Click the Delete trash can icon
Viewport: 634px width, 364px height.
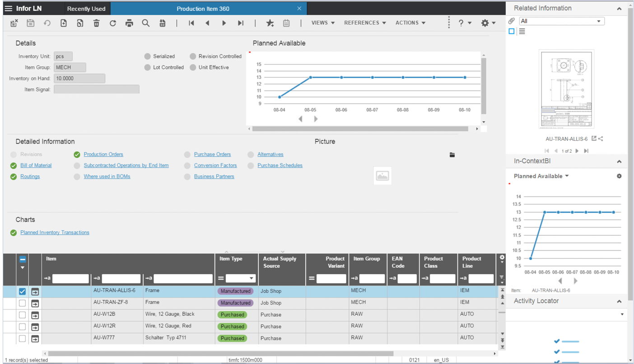96,23
